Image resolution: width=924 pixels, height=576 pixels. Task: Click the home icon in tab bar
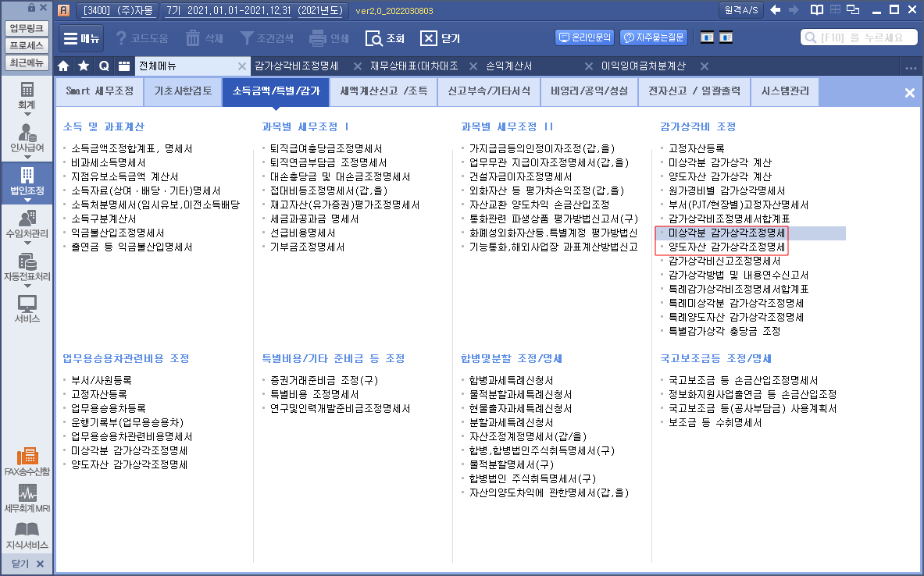(x=64, y=66)
